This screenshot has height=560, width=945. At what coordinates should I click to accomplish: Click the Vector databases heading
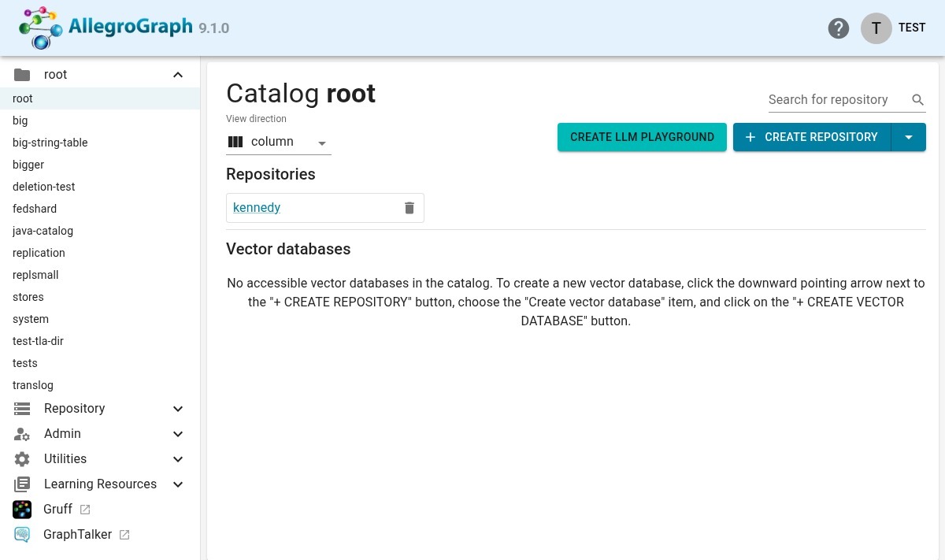tap(288, 249)
